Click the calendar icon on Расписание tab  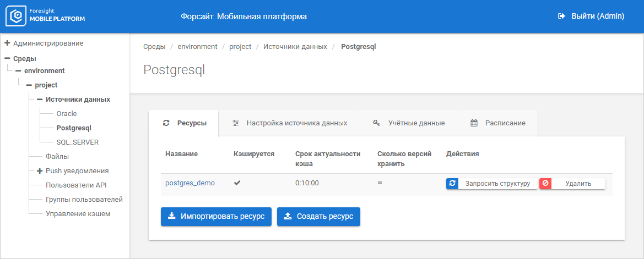tap(474, 123)
